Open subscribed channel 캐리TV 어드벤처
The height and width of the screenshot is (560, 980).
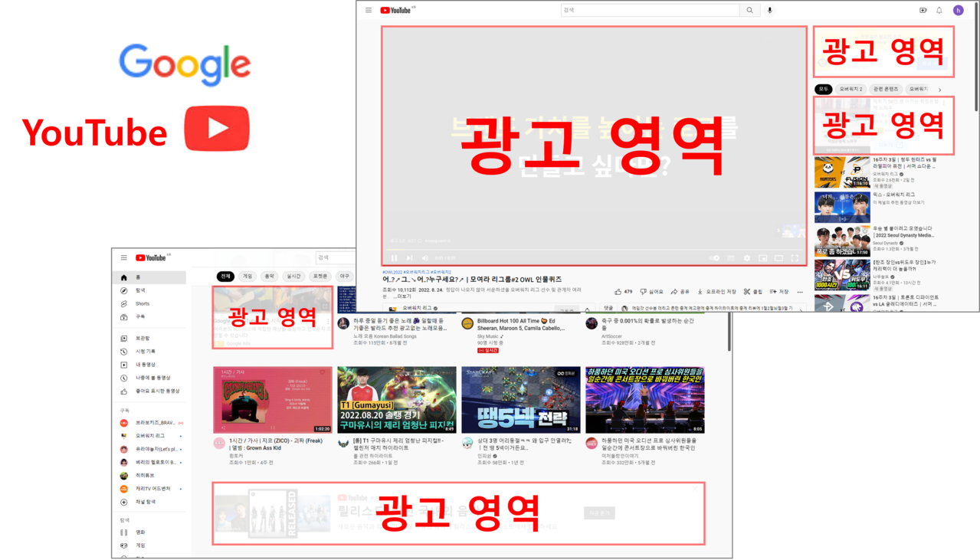click(x=150, y=489)
